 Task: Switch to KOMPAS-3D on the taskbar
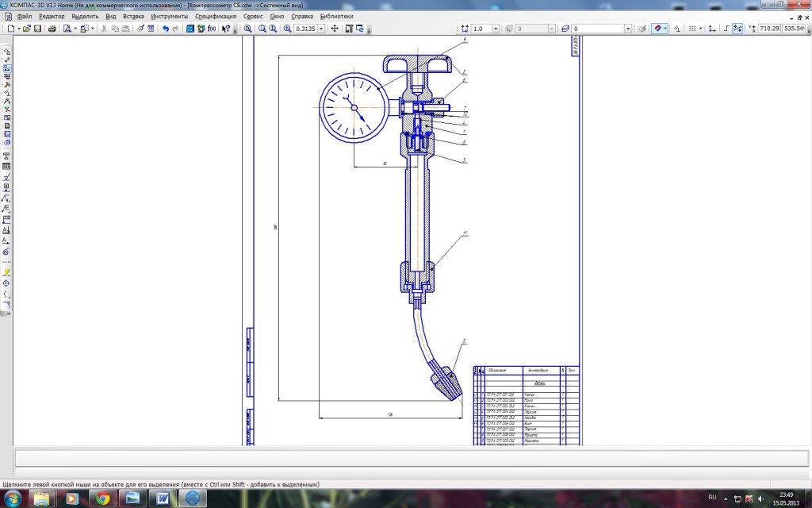(193, 498)
